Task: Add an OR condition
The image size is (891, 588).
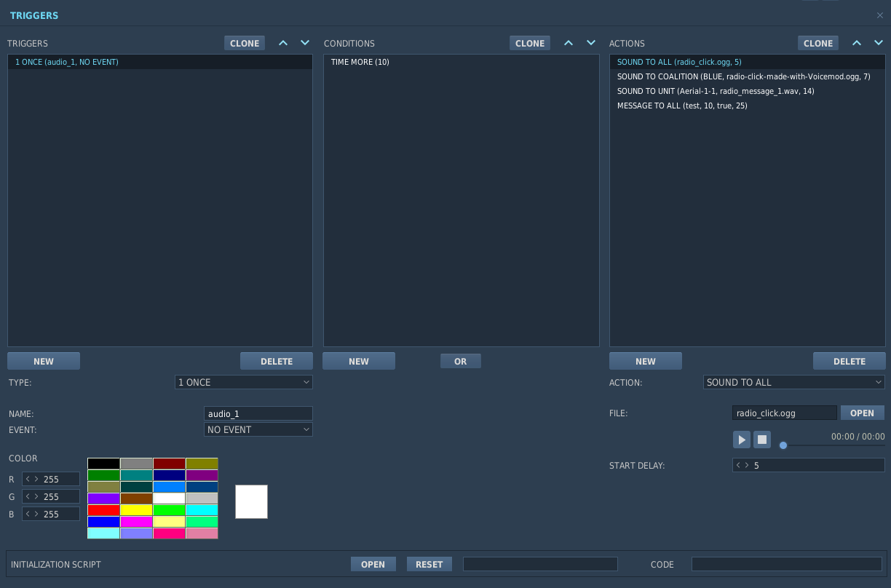Action: click(x=461, y=361)
